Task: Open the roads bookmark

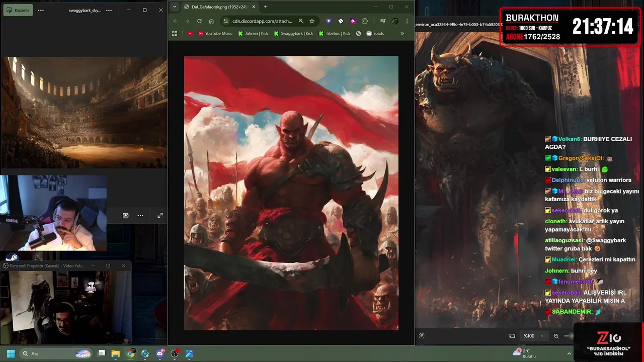Action: coord(375,34)
